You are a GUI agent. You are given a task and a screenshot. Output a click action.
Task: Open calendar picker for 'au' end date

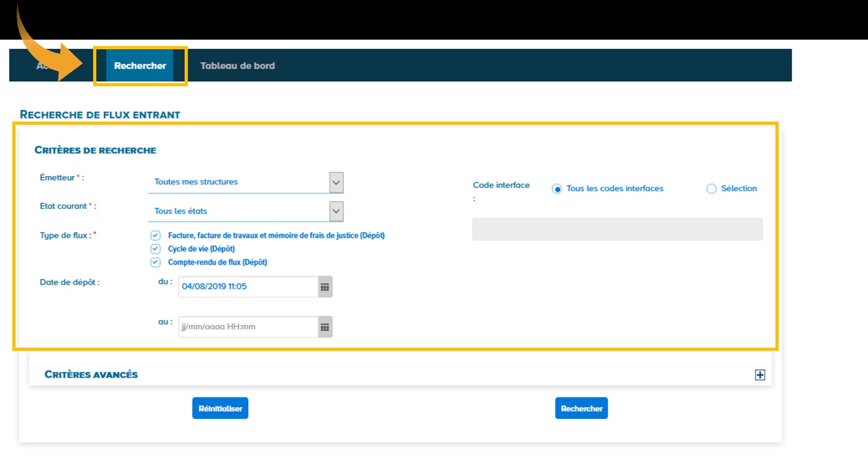pyautogui.click(x=325, y=327)
